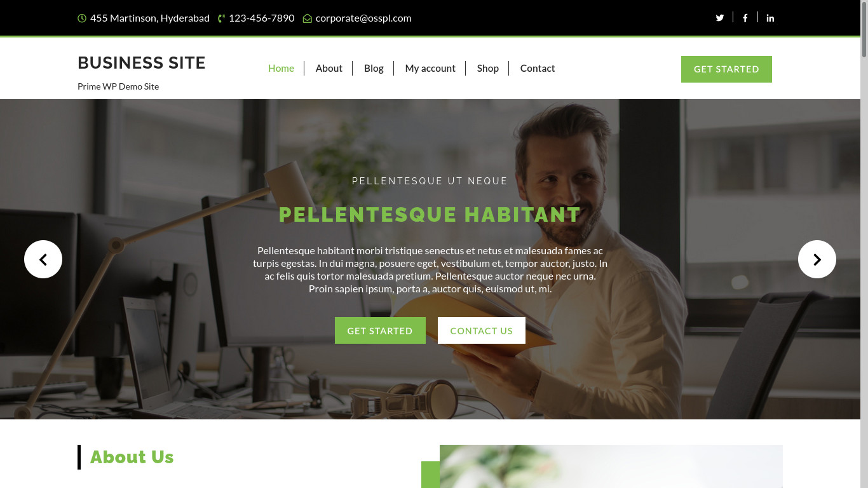Go to previous slide with left arrow

pos(43,259)
